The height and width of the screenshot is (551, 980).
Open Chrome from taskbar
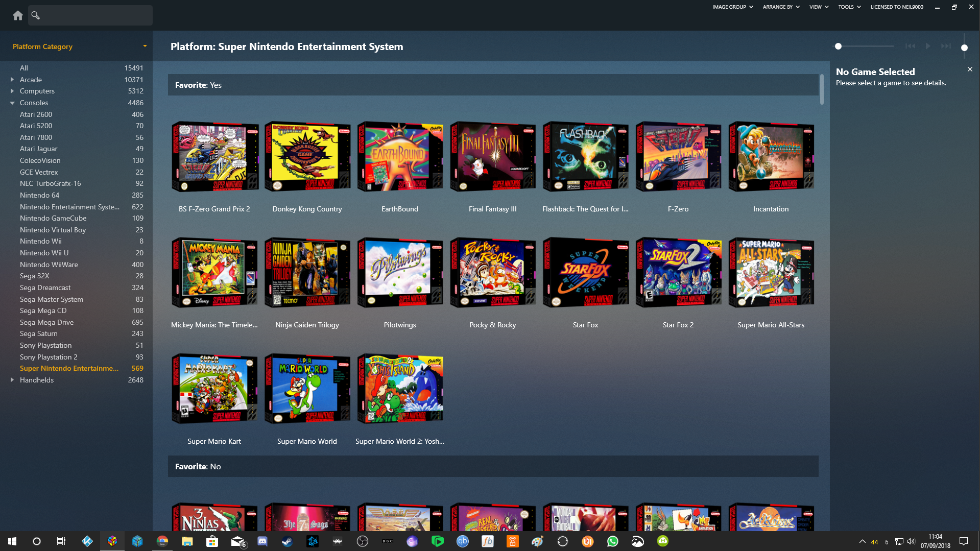pos(162,541)
